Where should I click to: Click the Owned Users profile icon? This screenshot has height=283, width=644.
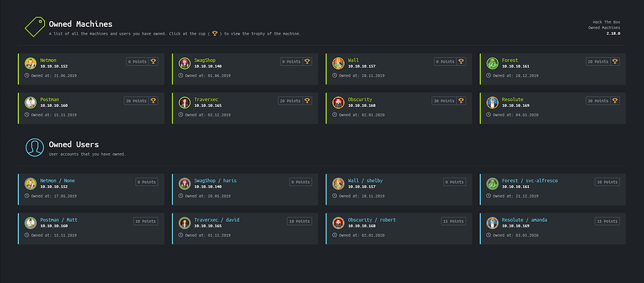[34, 147]
